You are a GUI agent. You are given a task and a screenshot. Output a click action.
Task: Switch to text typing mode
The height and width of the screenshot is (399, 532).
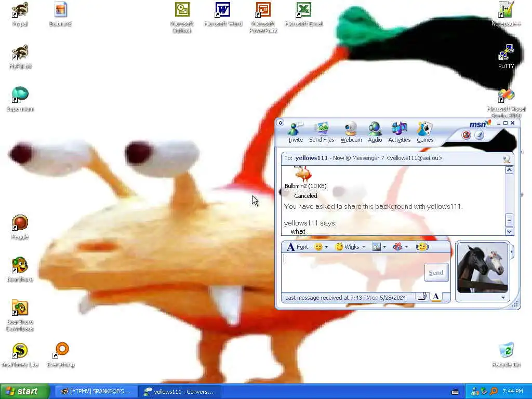(x=436, y=297)
